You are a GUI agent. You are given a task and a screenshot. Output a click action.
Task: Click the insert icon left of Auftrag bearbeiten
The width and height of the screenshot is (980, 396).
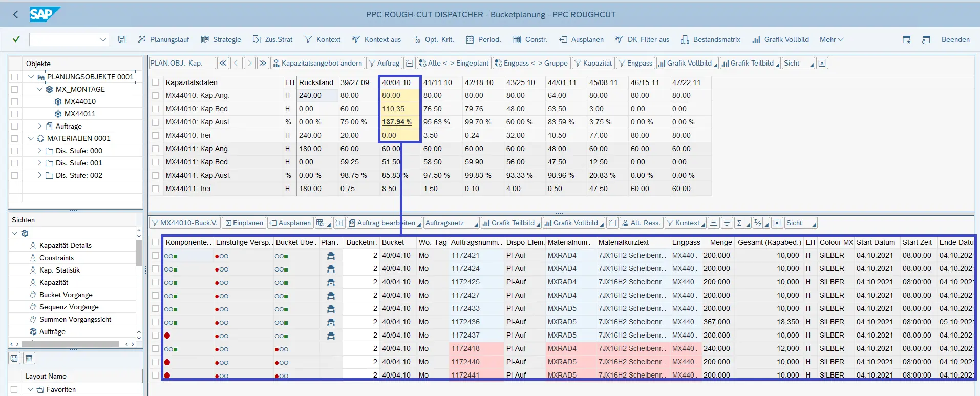tap(339, 223)
